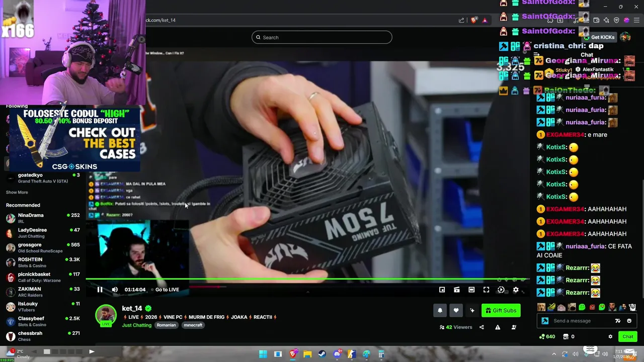Screen dimensions: 644x362
Task: Jump back using Go to LIVE
Action: pos(167,290)
